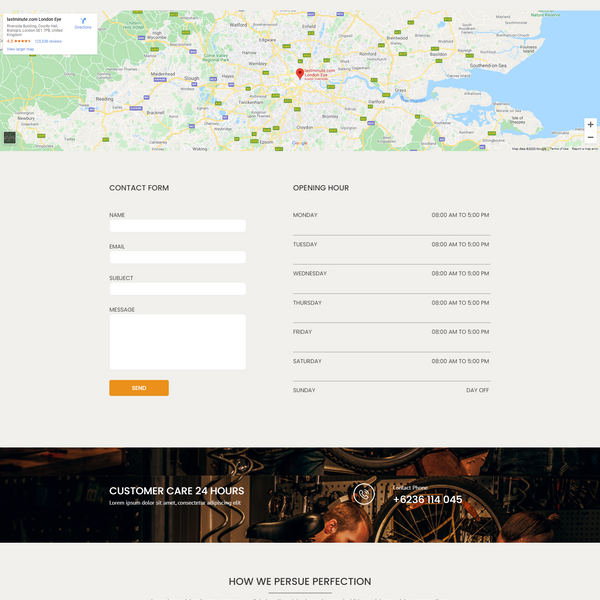Open the map Terms of Use link
600x600 pixels.
click(559, 148)
